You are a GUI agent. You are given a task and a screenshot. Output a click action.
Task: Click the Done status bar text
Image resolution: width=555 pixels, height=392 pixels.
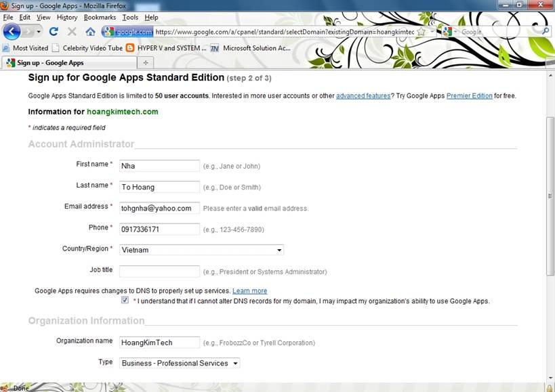point(21,388)
